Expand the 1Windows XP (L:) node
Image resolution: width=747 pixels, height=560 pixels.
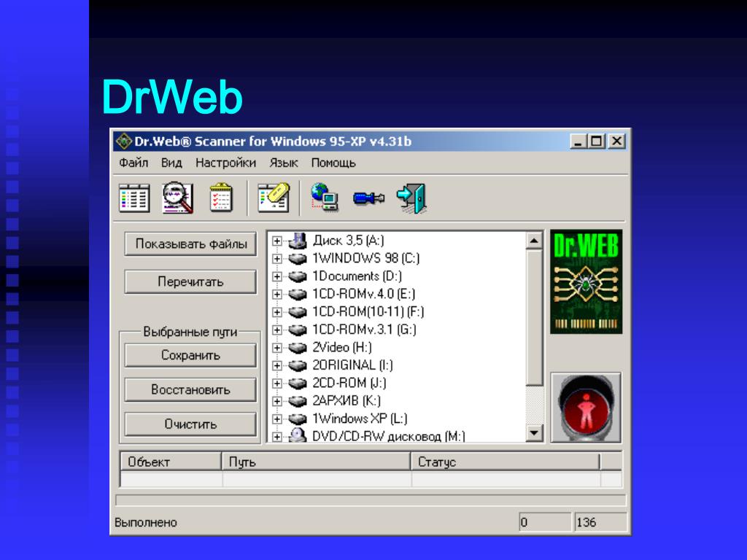(276, 419)
